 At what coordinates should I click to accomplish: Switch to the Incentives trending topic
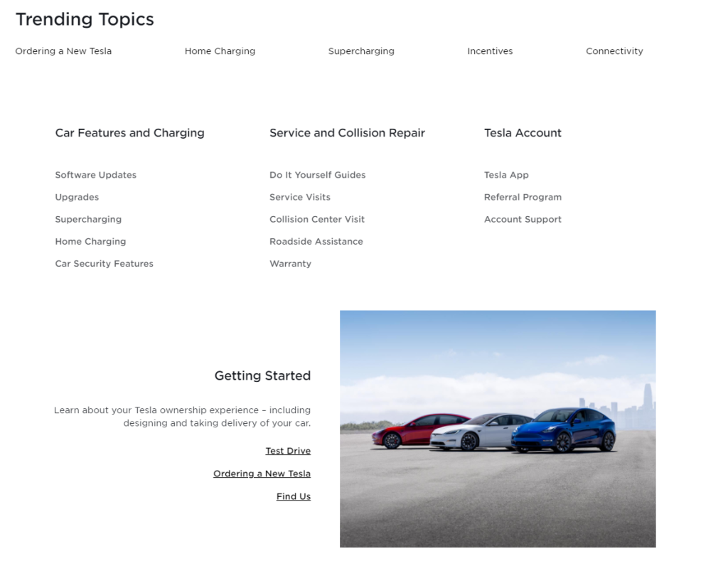point(490,50)
